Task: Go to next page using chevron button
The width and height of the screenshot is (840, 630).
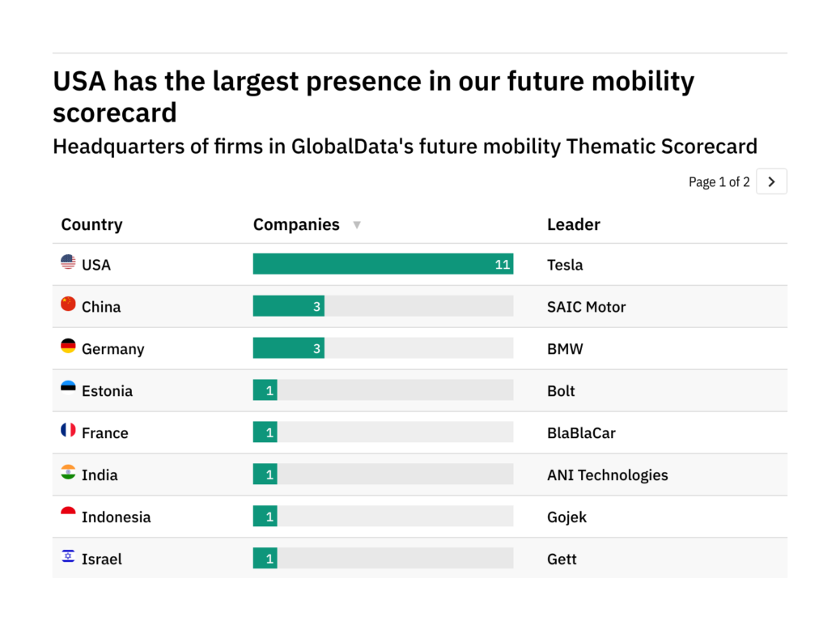Action: coord(771,182)
